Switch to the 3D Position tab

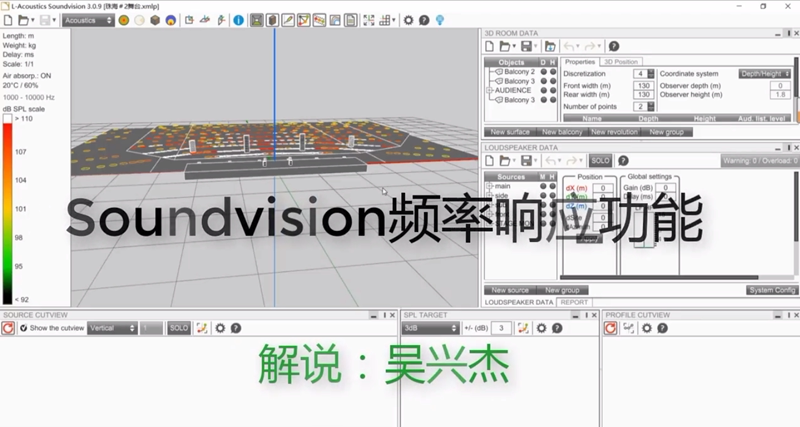tap(620, 62)
